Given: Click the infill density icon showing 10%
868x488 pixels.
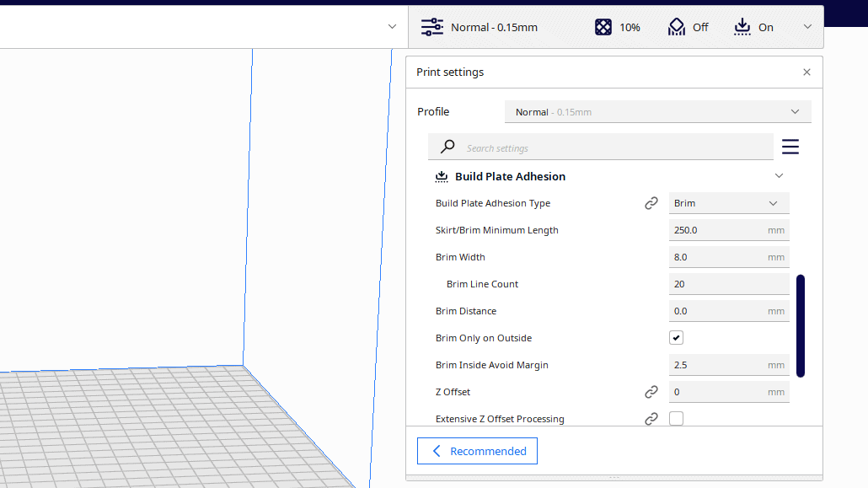Looking at the screenshot, I should 603,26.
